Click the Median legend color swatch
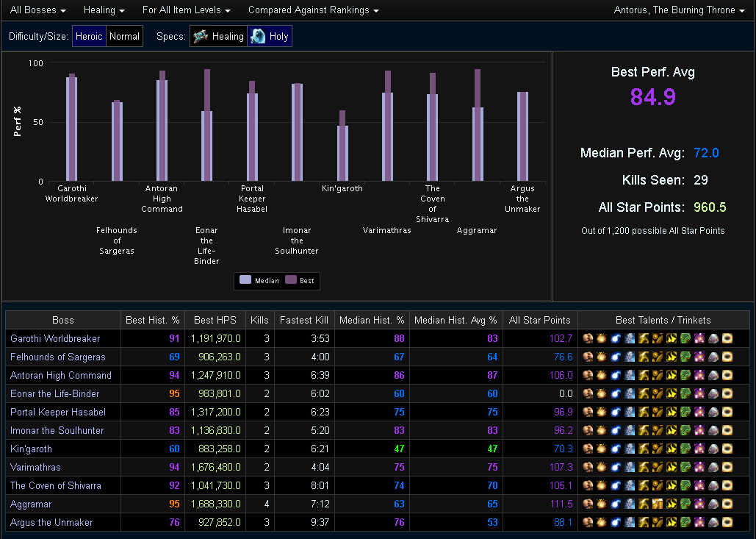The width and height of the screenshot is (756, 539). click(x=245, y=280)
